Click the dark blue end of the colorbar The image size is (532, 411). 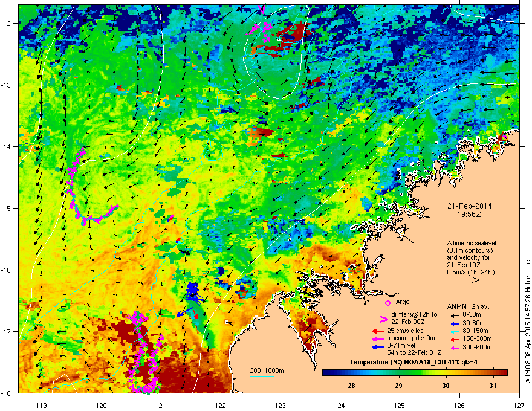[326, 372]
